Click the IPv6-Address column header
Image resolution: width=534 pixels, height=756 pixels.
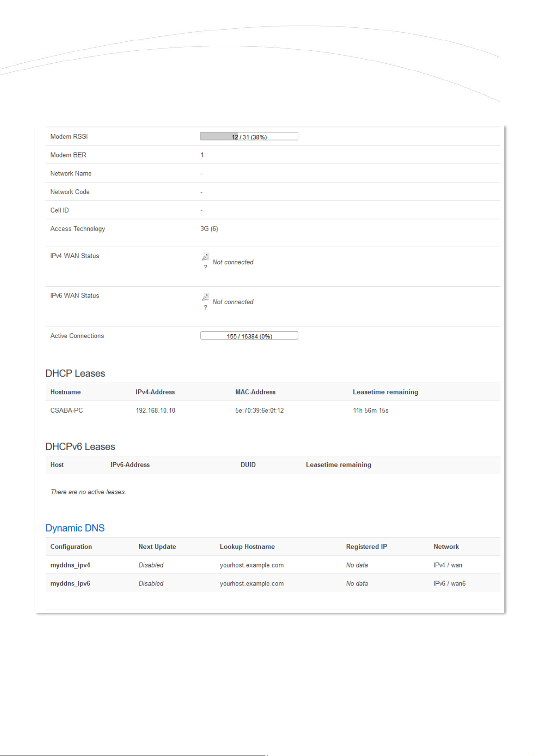[x=130, y=465]
